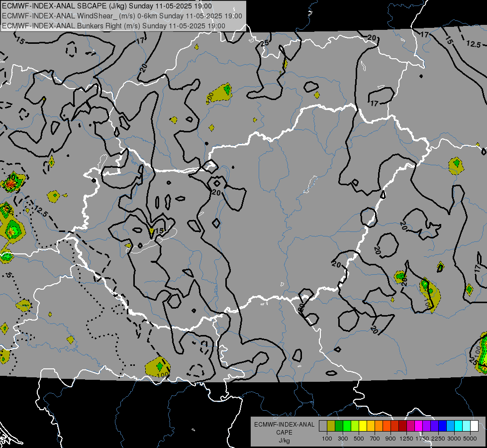Viewport: 487px width, 448px height.
Task: Click the ECMWF-INDEX-ANAL legend title
Action: 285,425
